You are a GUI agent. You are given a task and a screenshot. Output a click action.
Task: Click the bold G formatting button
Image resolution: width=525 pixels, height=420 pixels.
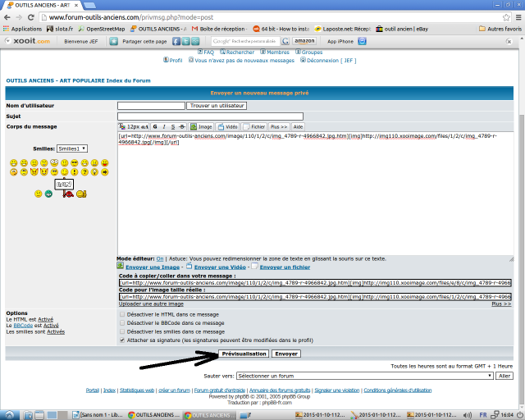pyautogui.click(x=155, y=127)
